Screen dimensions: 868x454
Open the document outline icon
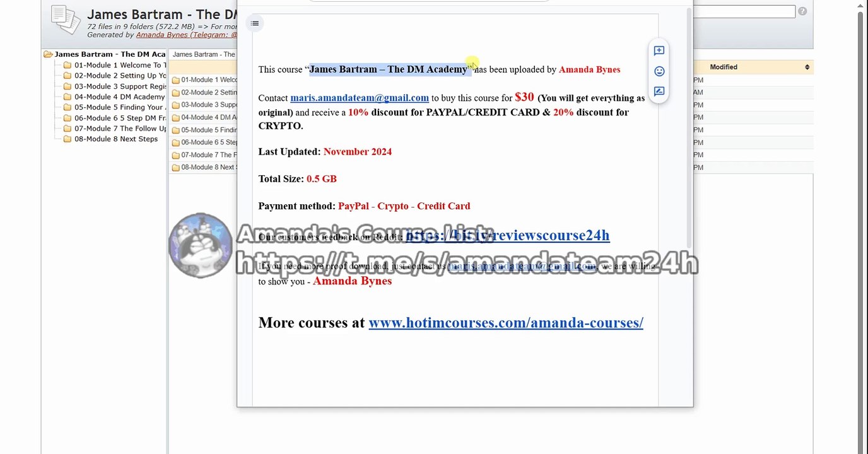point(255,23)
